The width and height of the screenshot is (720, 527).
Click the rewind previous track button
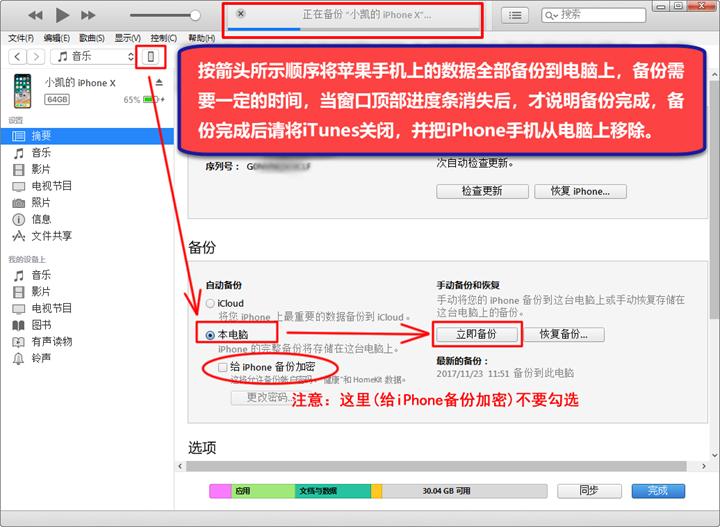coord(35,15)
